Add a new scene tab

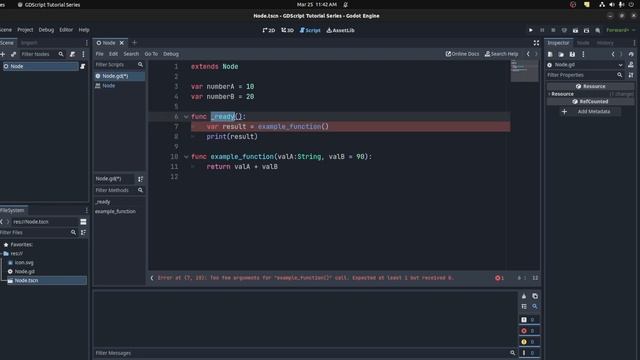(x=134, y=43)
